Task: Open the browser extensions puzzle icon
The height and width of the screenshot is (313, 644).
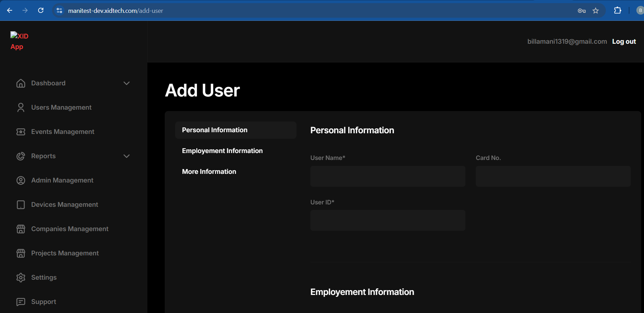Action: (617, 10)
